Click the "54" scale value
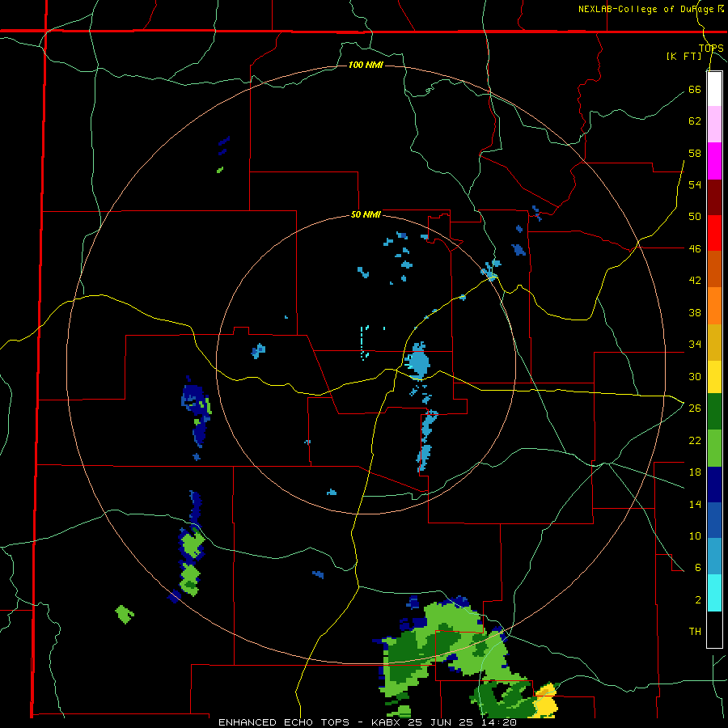The width and height of the screenshot is (728, 728). click(x=695, y=184)
